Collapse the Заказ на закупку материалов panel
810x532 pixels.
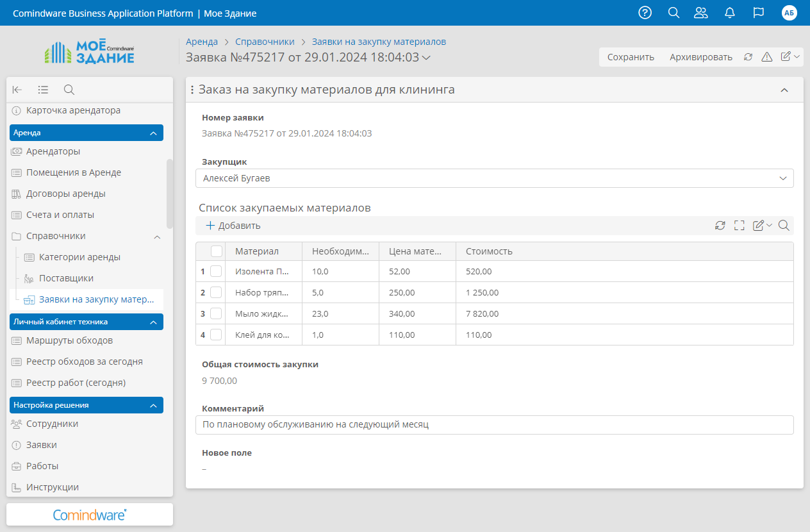tap(784, 90)
